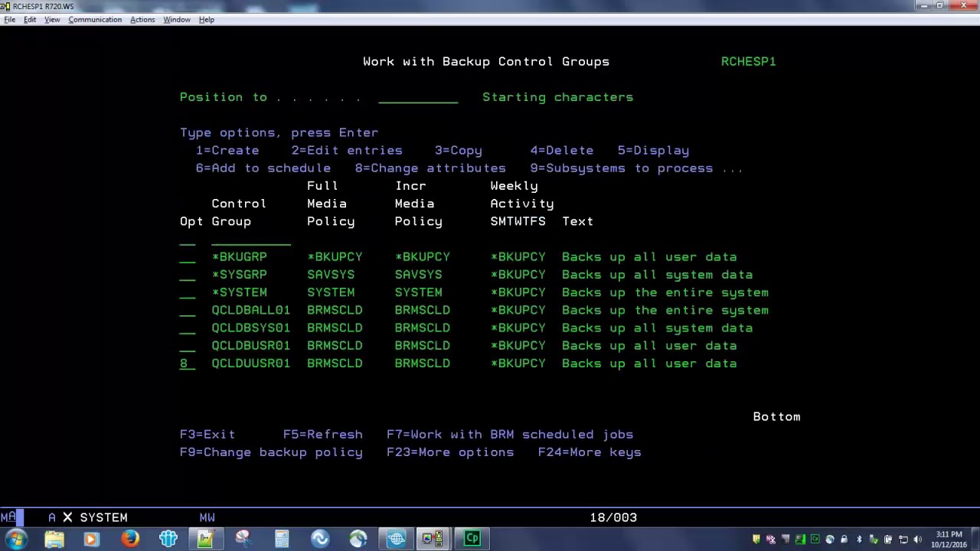Open the View menu
980x551 pixels.
pyautogui.click(x=52, y=19)
